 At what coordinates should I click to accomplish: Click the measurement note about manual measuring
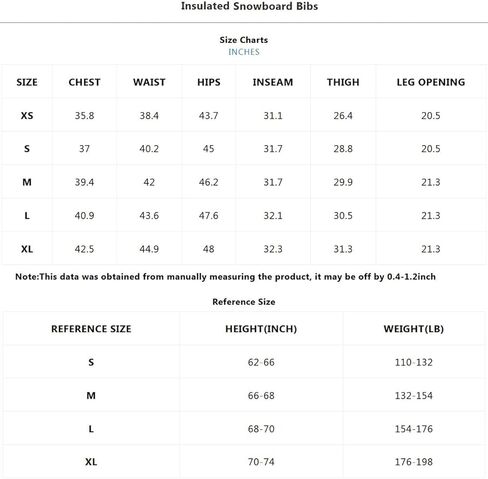pyautogui.click(x=225, y=277)
